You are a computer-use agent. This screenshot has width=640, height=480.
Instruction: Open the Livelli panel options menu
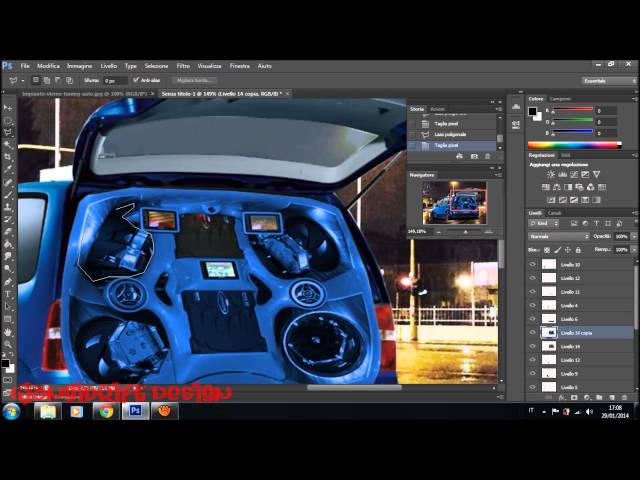pos(635,213)
